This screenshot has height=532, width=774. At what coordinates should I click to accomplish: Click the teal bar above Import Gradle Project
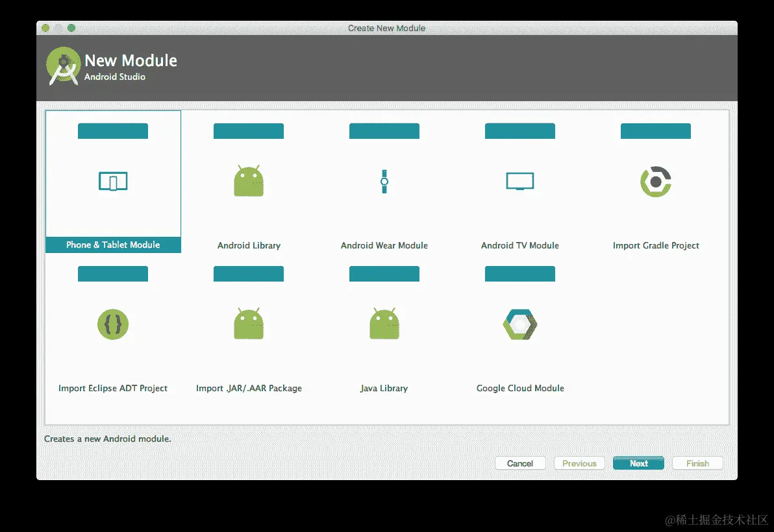coord(656,131)
